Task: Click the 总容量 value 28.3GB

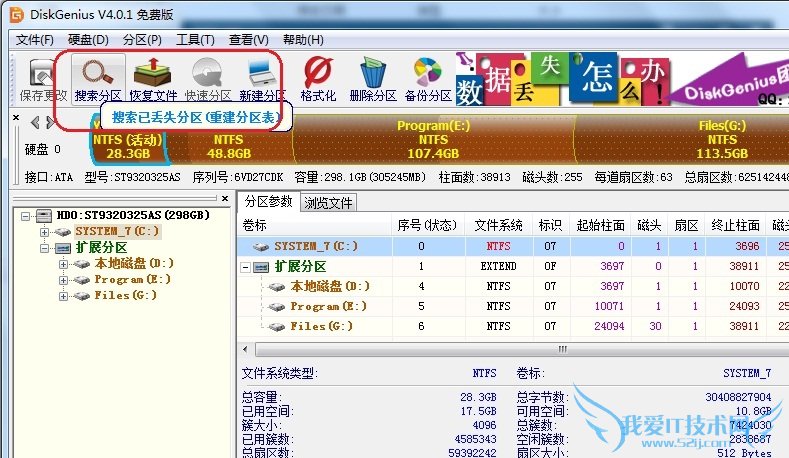Action: point(478,397)
